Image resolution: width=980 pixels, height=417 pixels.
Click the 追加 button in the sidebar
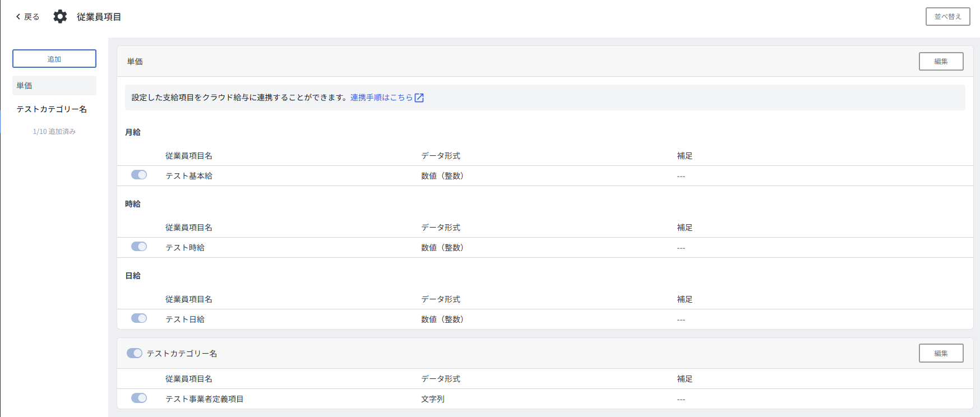(54, 59)
